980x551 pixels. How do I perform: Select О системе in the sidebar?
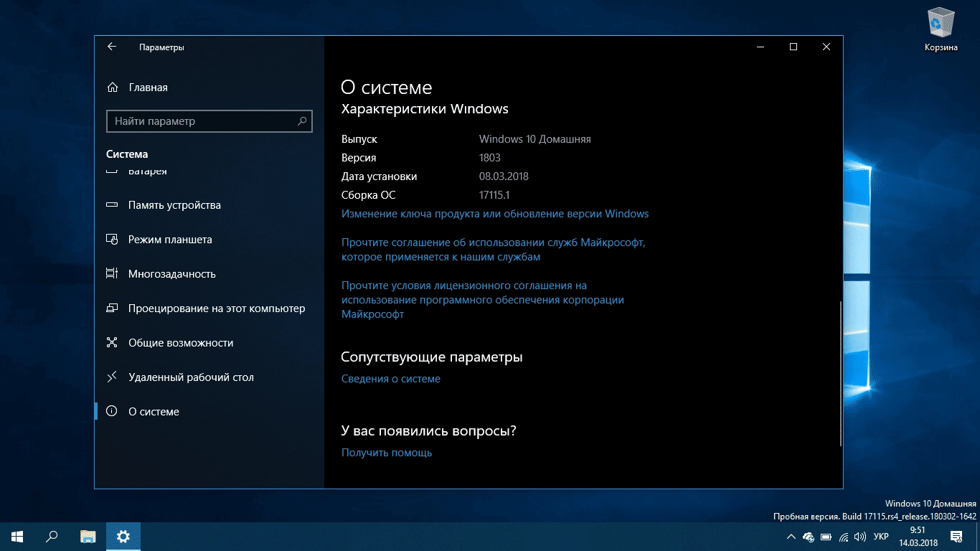pyautogui.click(x=209, y=412)
